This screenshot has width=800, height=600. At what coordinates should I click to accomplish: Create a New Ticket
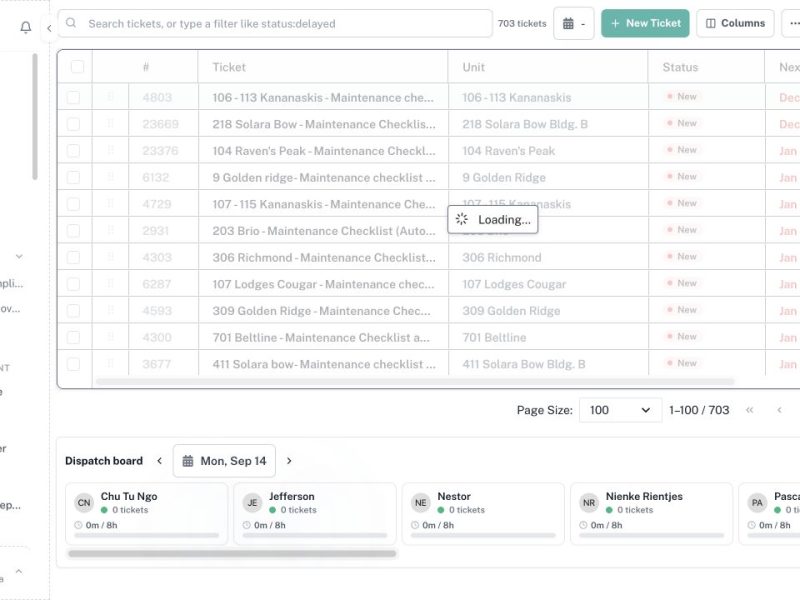click(x=645, y=23)
